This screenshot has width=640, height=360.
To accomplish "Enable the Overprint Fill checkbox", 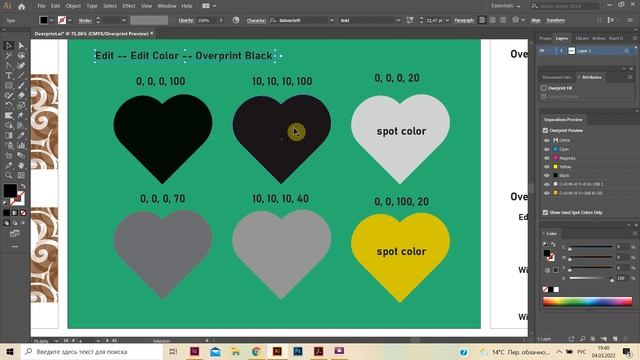I will click(x=544, y=88).
